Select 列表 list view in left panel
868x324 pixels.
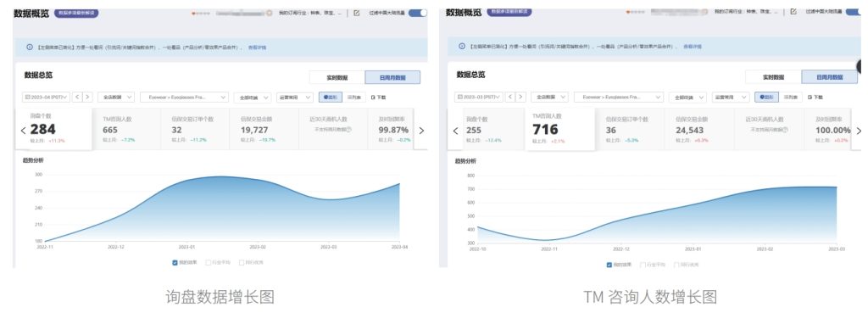354,97
